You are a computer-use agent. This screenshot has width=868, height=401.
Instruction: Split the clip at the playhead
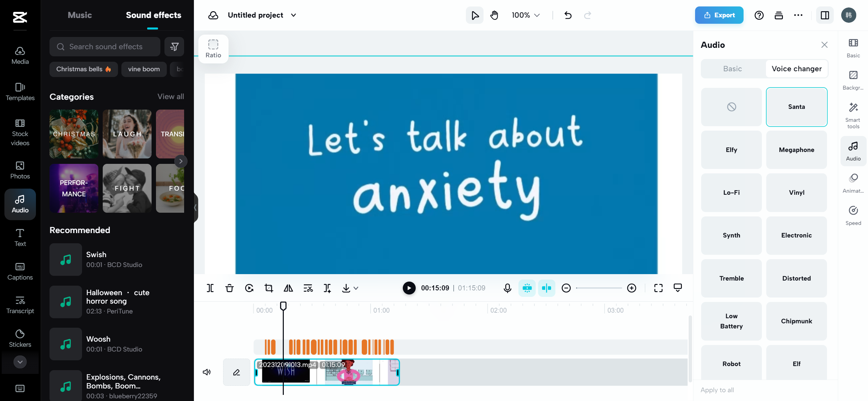(210, 288)
